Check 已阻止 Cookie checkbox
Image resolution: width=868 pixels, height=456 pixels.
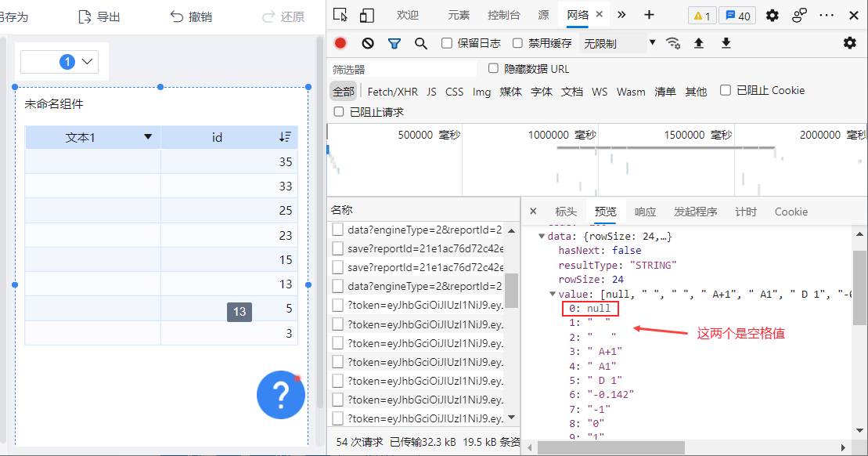(x=726, y=90)
